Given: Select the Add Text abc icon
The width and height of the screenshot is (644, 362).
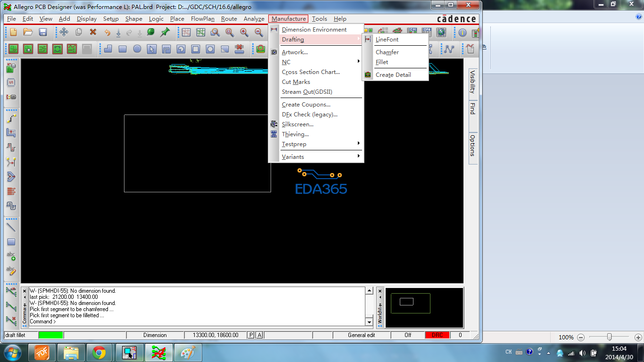Looking at the screenshot, I should click(11, 256).
